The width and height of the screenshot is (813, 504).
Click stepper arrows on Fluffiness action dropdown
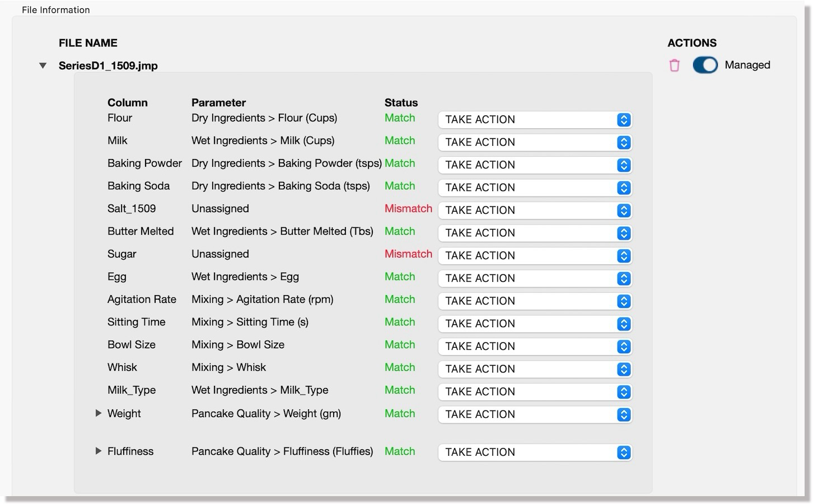point(624,452)
